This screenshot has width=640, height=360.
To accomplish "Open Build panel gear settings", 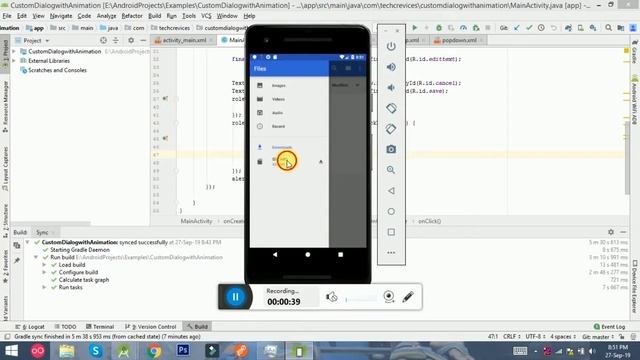I will tap(611, 232).
